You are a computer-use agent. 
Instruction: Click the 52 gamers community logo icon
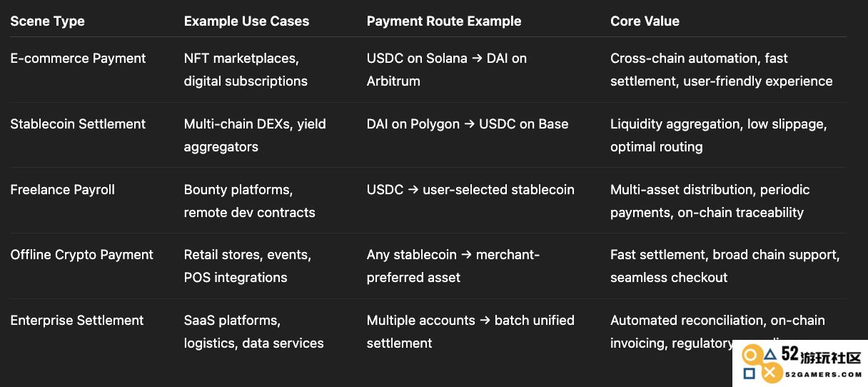(x=761, y=363)
